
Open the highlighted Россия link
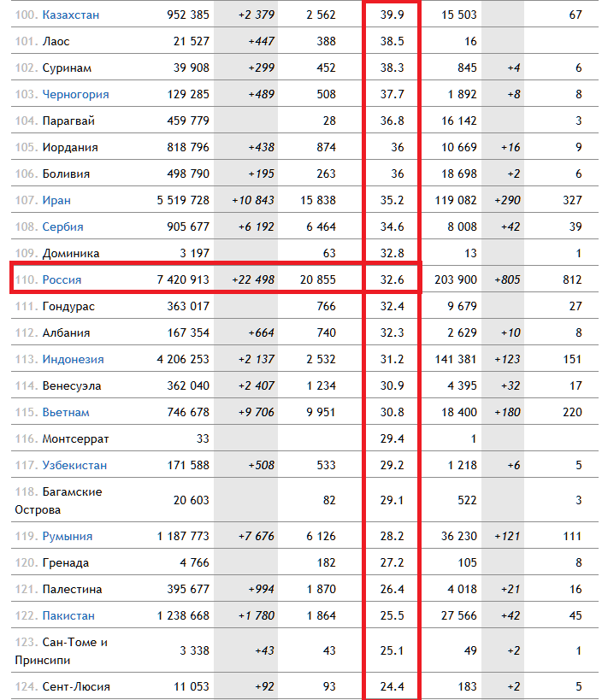pyautogui.click(x=62, y=279)
